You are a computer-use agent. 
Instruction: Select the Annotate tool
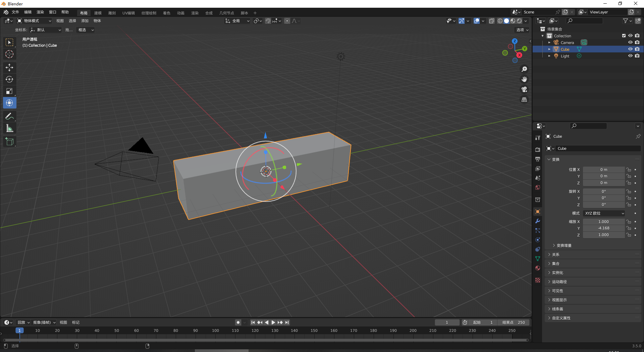tap(9, 116)
